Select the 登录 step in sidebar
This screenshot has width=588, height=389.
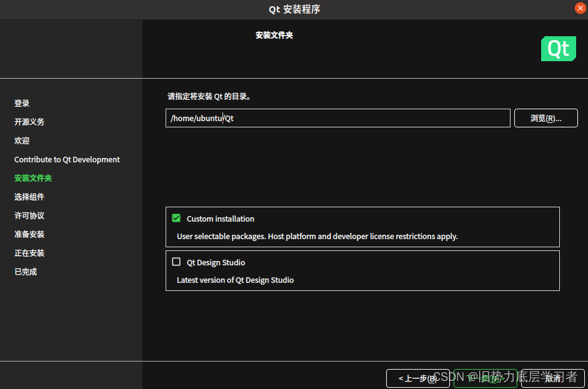coord(22,104)
